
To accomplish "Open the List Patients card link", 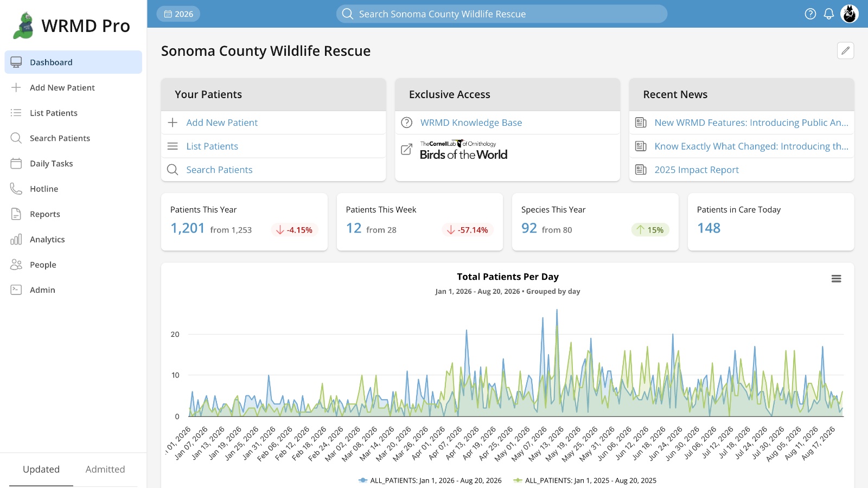I will (212, 146).
